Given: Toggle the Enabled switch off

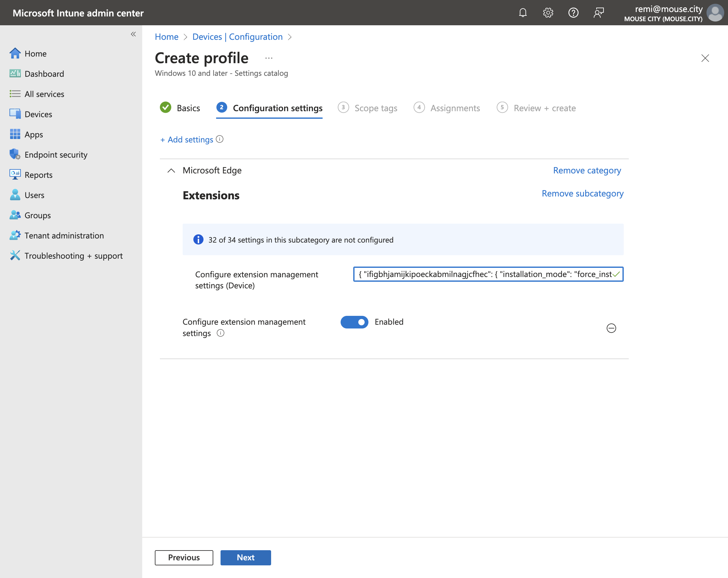Looking at the screenshot, I should pos(354,322).
